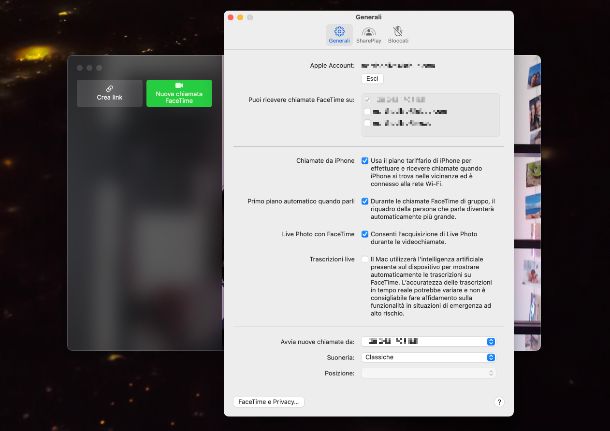
Task: Open the SharePlay preferences tab
Action: pos(368,35)
